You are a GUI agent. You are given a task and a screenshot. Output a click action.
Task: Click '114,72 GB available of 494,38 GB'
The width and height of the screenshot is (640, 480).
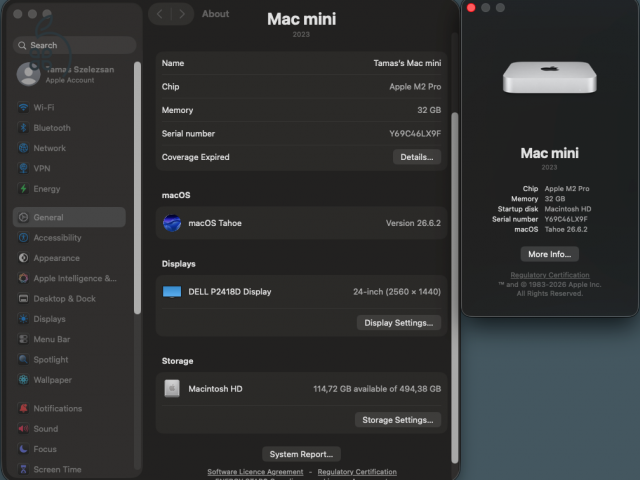(x=377, y=389)
